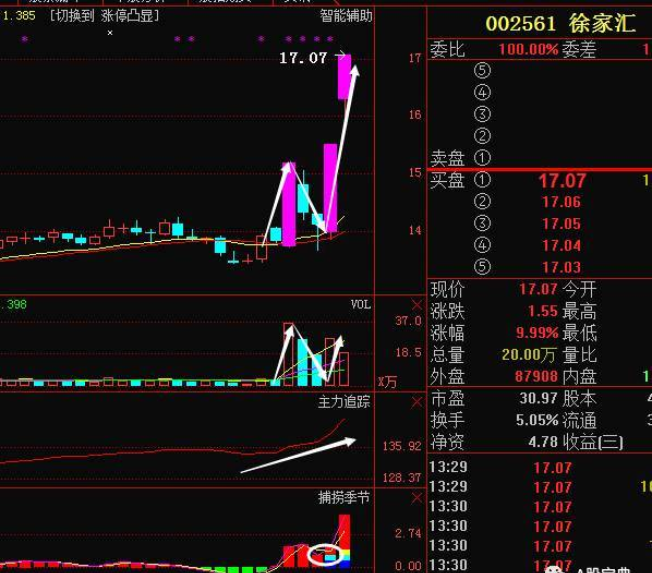Select the buy level 1 price 17.07
This screenshot has width=652, height=573.
pos(561,181)
